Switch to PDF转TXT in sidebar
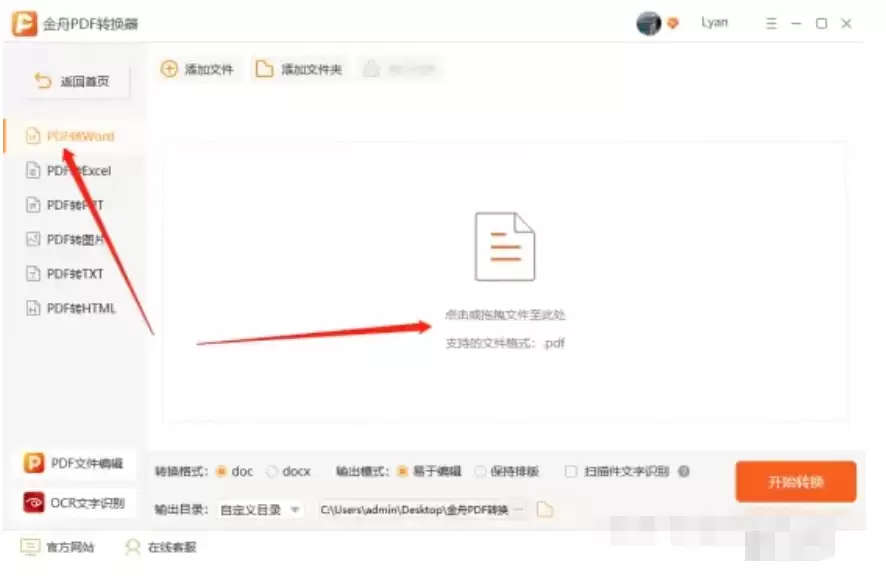This screenshot has width=886, height=579. (74, 274)
